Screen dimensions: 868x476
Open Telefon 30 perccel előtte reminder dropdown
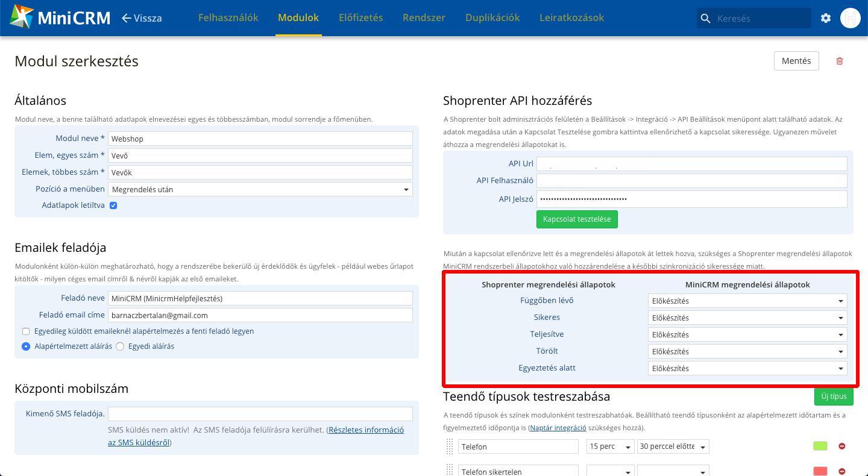pos(673,446)
